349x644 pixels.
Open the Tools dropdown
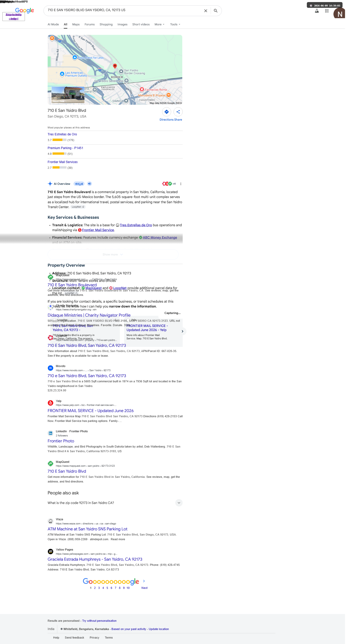pos(175,24)
